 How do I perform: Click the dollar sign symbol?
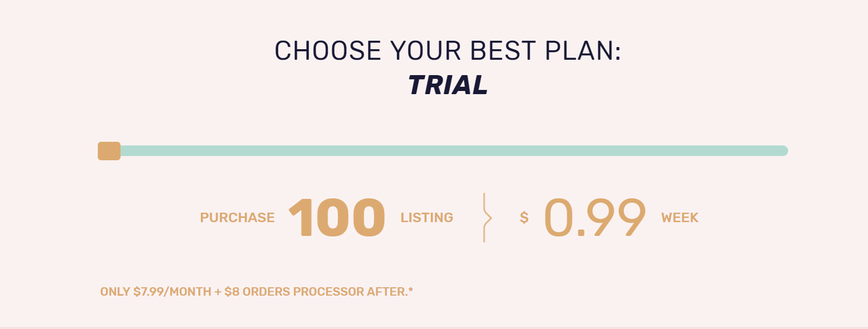[523, 217]
